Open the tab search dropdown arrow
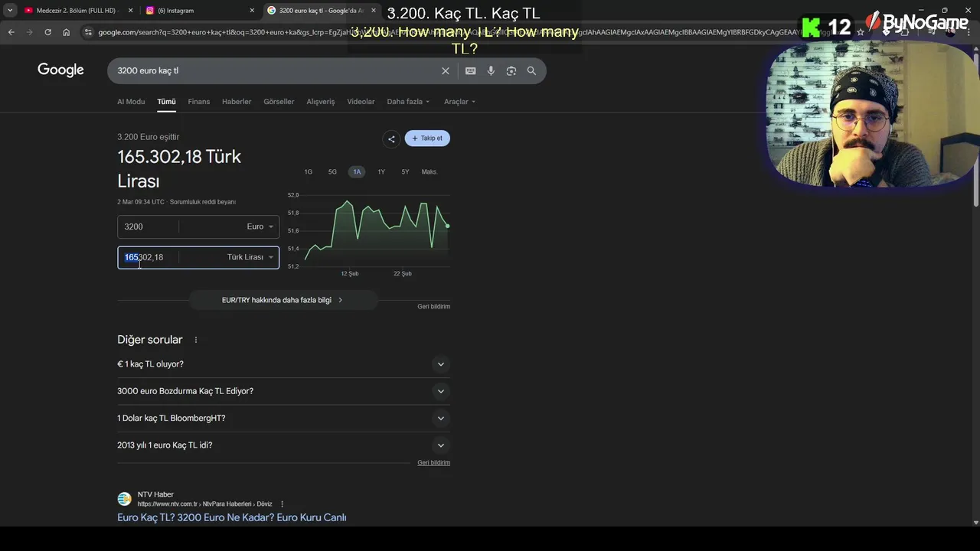 click(x=10, y=11)
